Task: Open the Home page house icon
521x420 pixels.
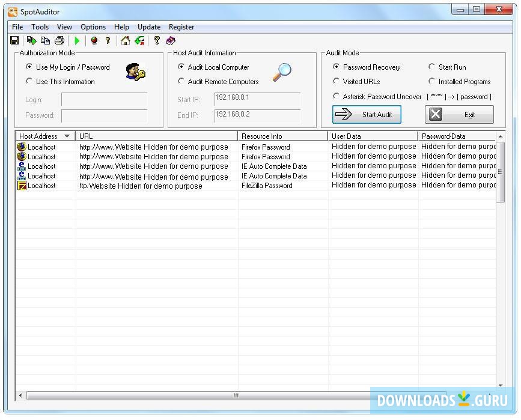Action: 125,41
